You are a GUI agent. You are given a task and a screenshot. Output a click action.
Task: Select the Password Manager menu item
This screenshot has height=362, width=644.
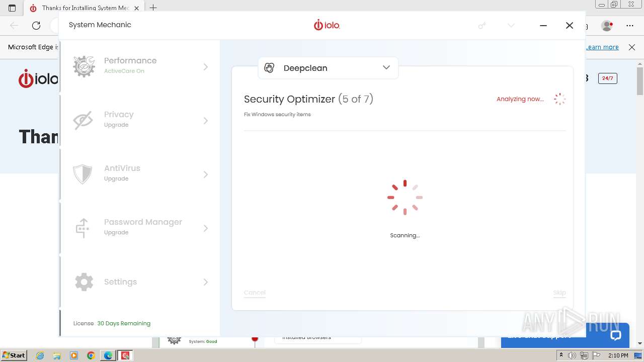pyautogui.click(x=140, y=228)
